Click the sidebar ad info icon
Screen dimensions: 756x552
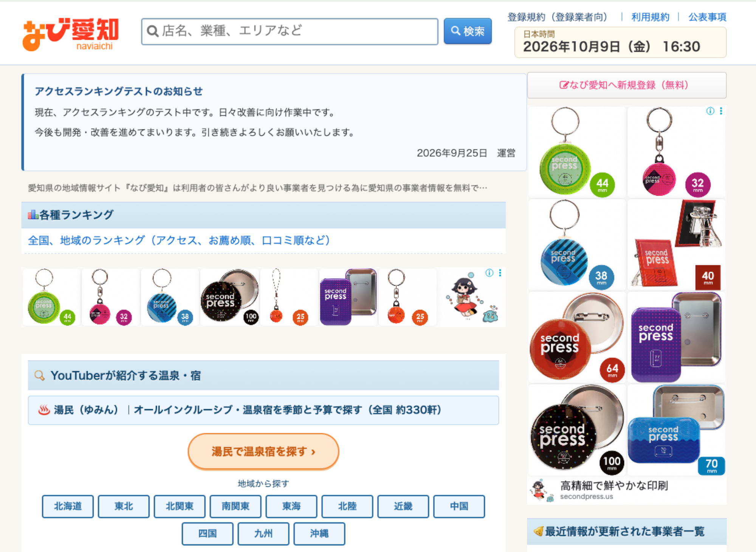(x=710, y=111)
